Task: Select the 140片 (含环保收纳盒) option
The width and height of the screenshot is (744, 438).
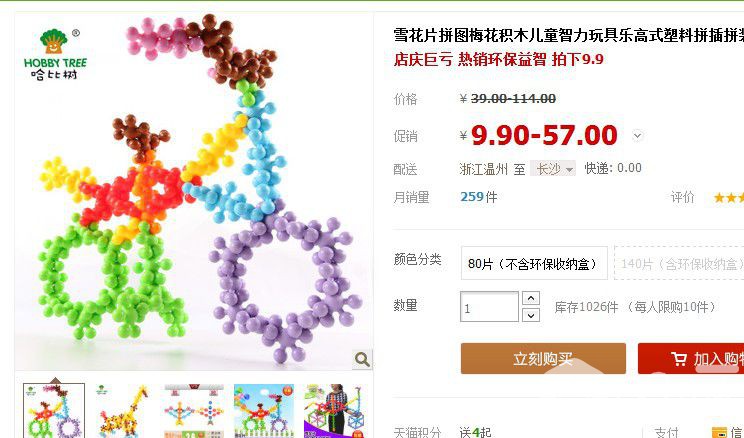Action: [679, 263]
